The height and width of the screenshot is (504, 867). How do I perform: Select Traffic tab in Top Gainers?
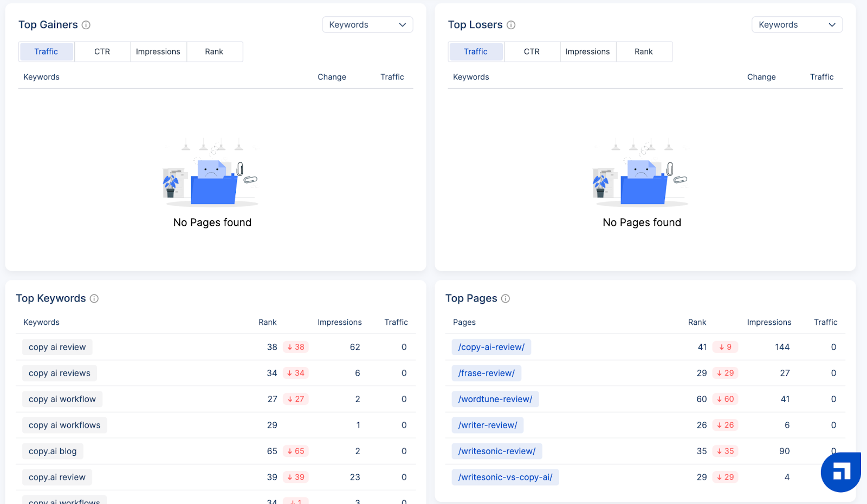pyautogui.click(x=46, y=51)
